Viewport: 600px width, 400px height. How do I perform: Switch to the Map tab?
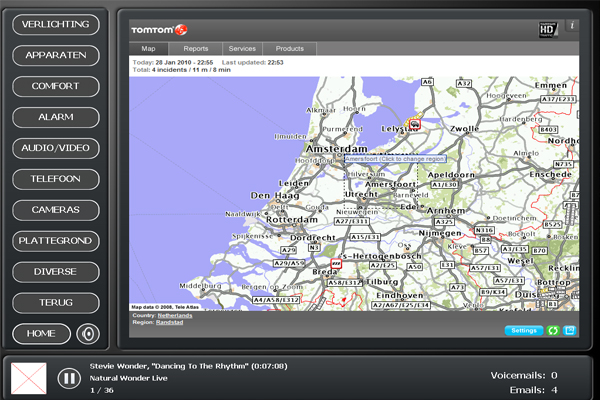click(148, 49)
